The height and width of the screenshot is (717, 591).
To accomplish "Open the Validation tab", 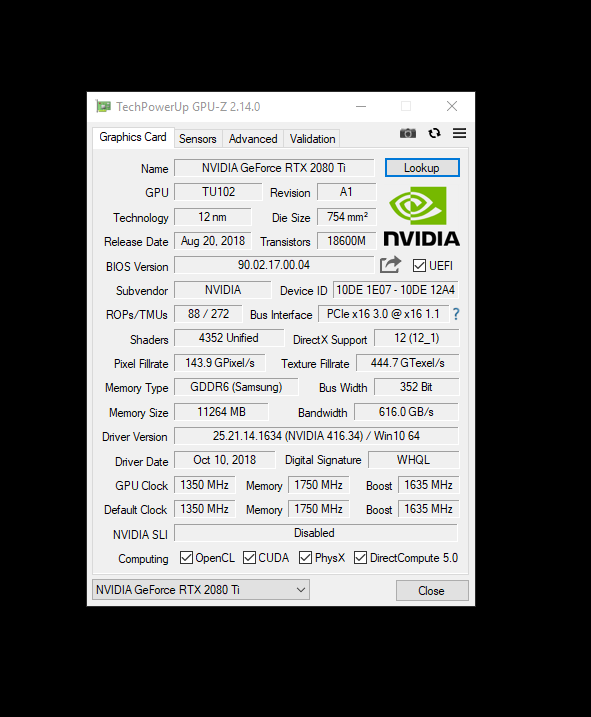I will click(x=312, y=139).
